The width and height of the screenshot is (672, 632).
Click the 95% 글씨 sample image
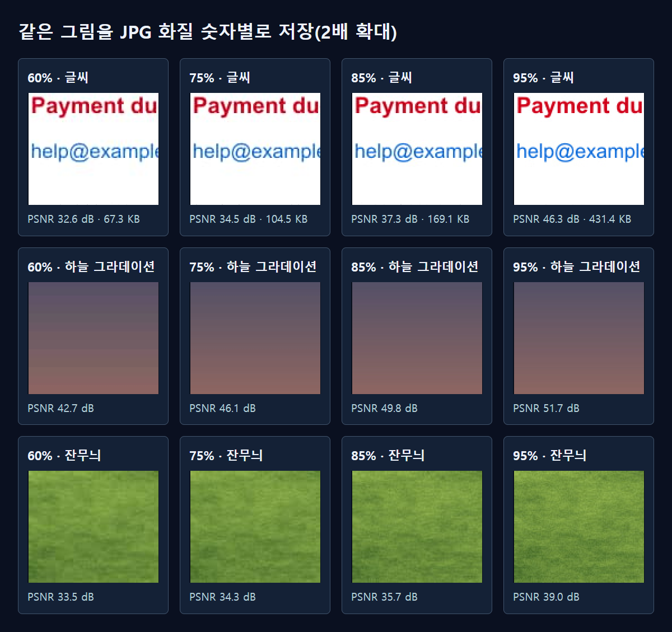click(x=579, y=149)
